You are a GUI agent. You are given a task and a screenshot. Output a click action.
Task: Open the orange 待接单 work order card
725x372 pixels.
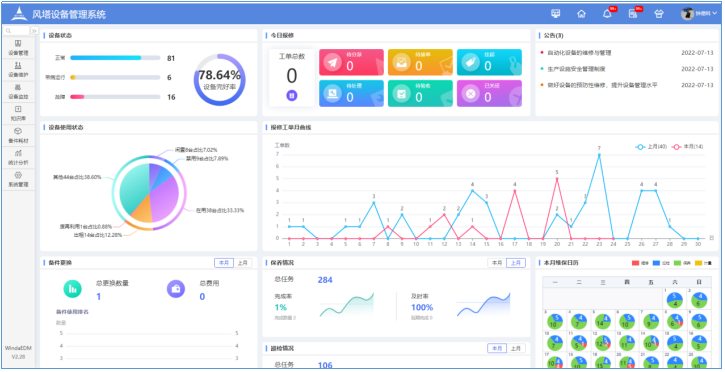[420, 62]
